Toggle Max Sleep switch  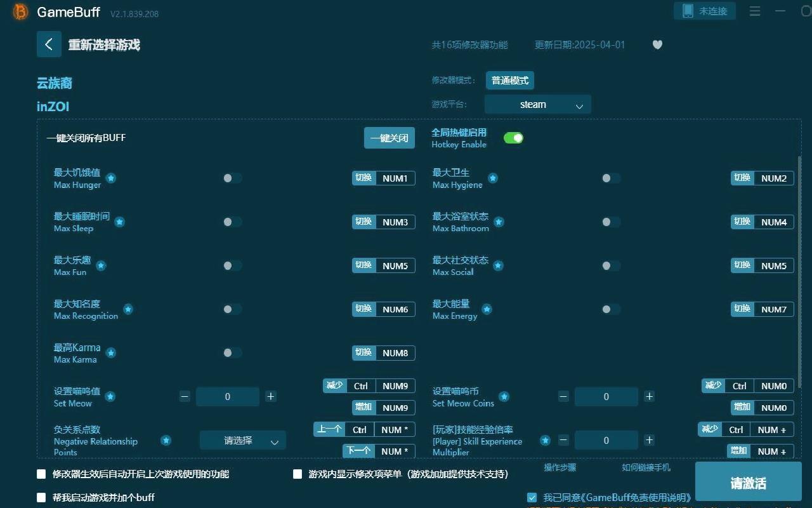point(232,222)
